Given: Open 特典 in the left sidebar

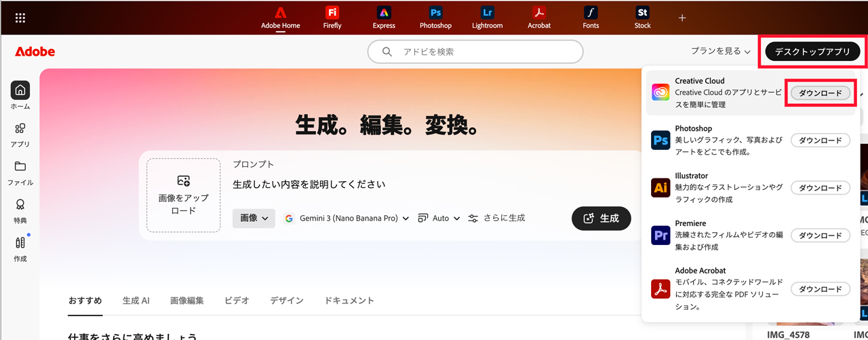Looking at the screenshot, I should pos(20,210).
